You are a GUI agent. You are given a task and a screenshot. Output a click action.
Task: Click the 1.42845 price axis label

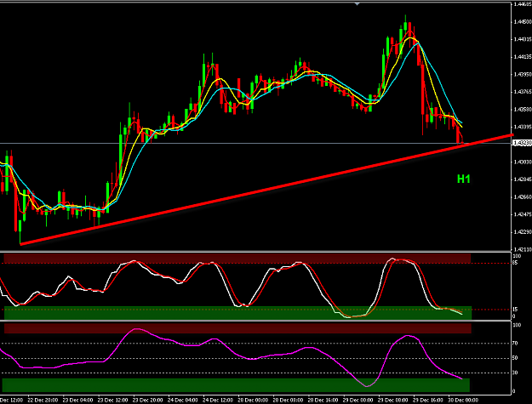point(523,179)
